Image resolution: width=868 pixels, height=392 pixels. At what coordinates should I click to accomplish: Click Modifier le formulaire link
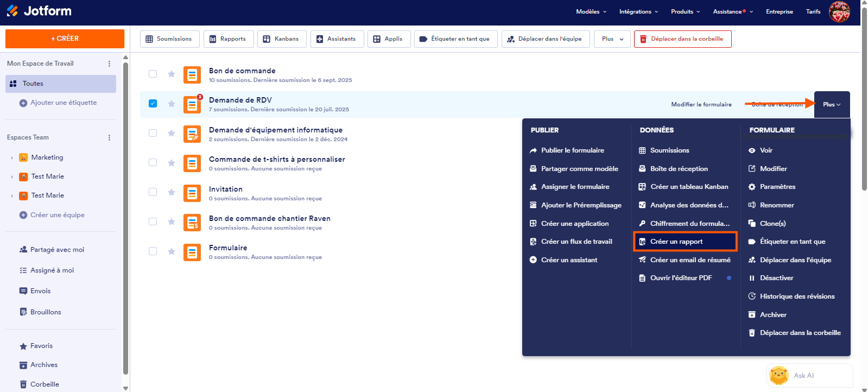[x=701, y=104]
